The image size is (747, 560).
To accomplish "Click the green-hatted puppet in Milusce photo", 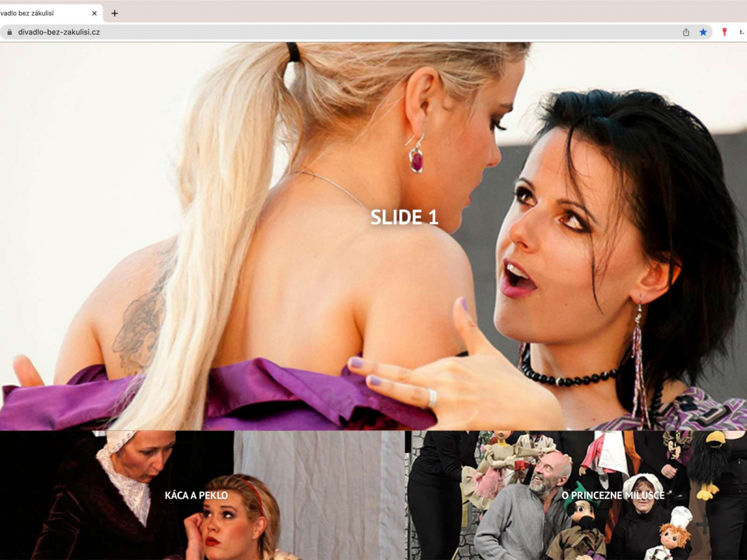I will tap(579, 516).
